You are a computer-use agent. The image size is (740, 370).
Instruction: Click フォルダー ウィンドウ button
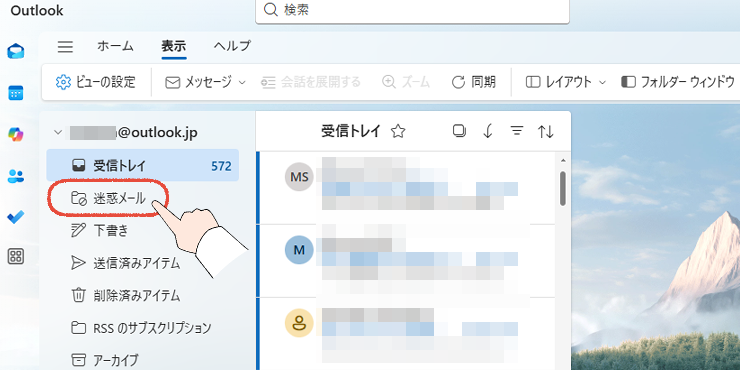tap(678, 82)
